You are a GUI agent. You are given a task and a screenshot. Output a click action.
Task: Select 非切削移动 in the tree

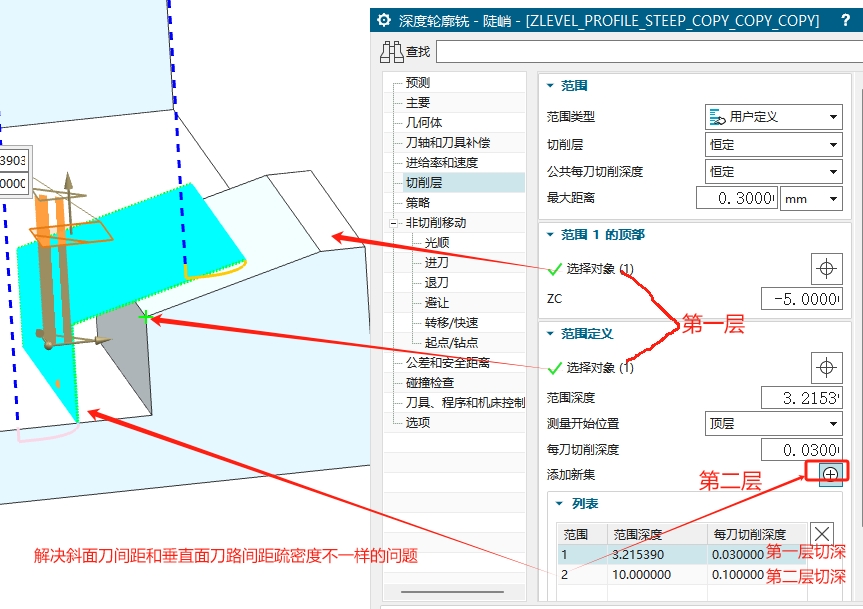pyautogui.click(x=436, y=223)
